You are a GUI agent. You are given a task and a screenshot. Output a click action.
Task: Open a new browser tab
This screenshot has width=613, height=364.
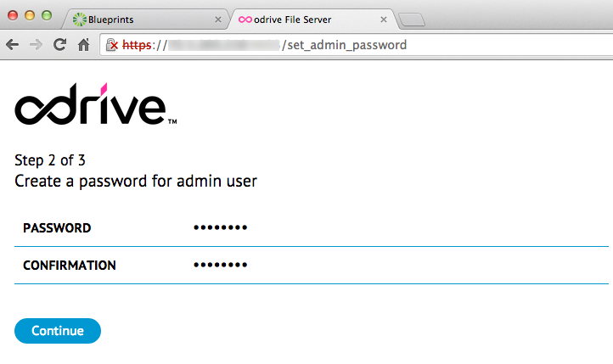pyautogui.click(x=412, y=20)
